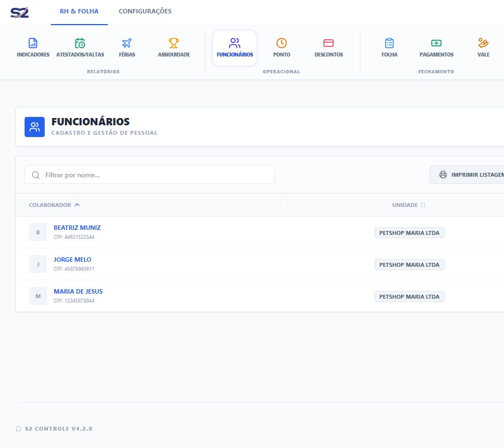The width and height of the screenshot is (504, 448).
Task: Open the Descontos card icon
Action: click(x=329, y=43)
